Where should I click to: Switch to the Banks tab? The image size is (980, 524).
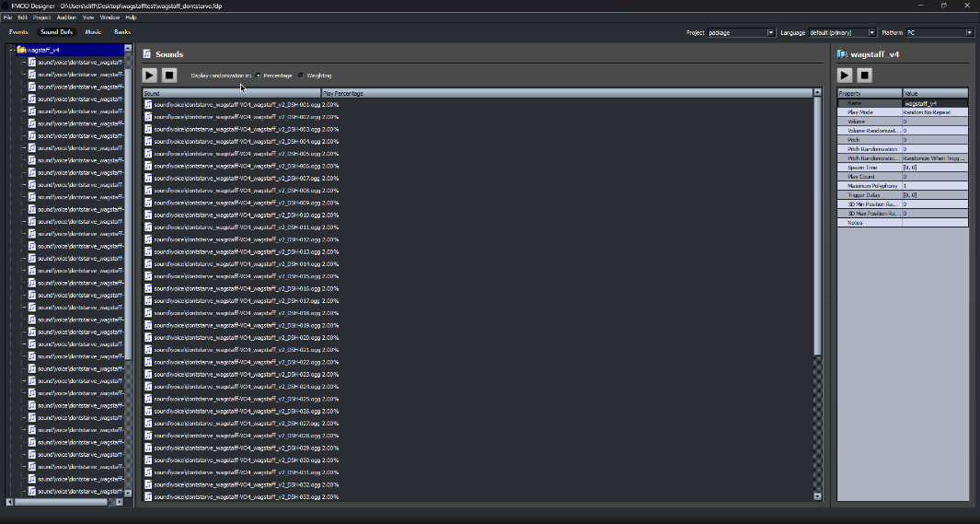pos(122,32)
